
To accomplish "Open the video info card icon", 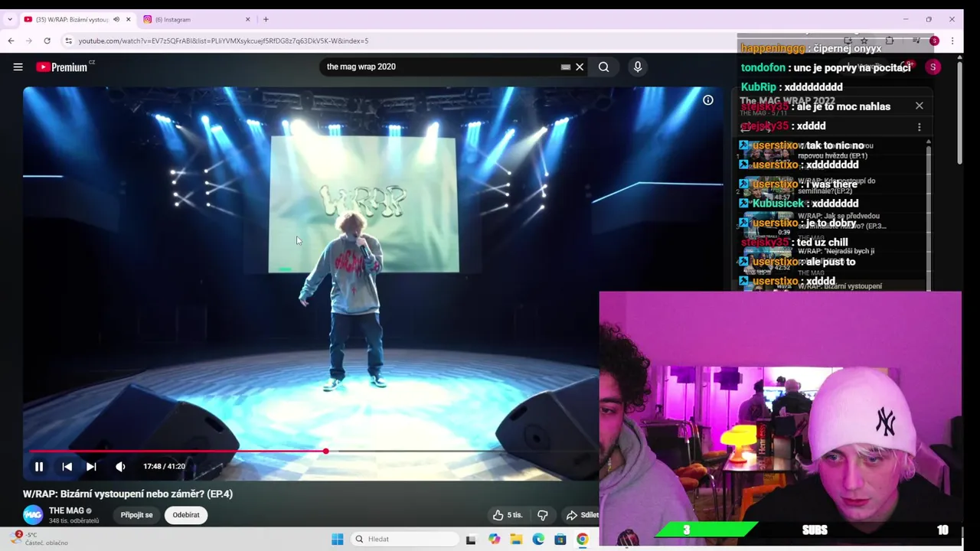I will (708, 100).
